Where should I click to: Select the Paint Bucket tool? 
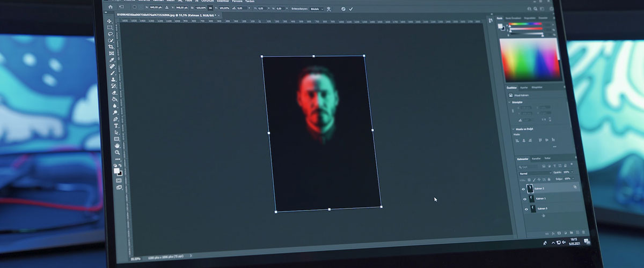point(114,99)
